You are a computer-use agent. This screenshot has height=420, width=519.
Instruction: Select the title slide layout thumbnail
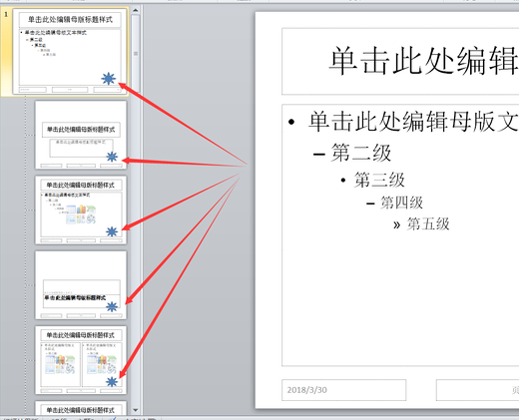pos(81,135)
